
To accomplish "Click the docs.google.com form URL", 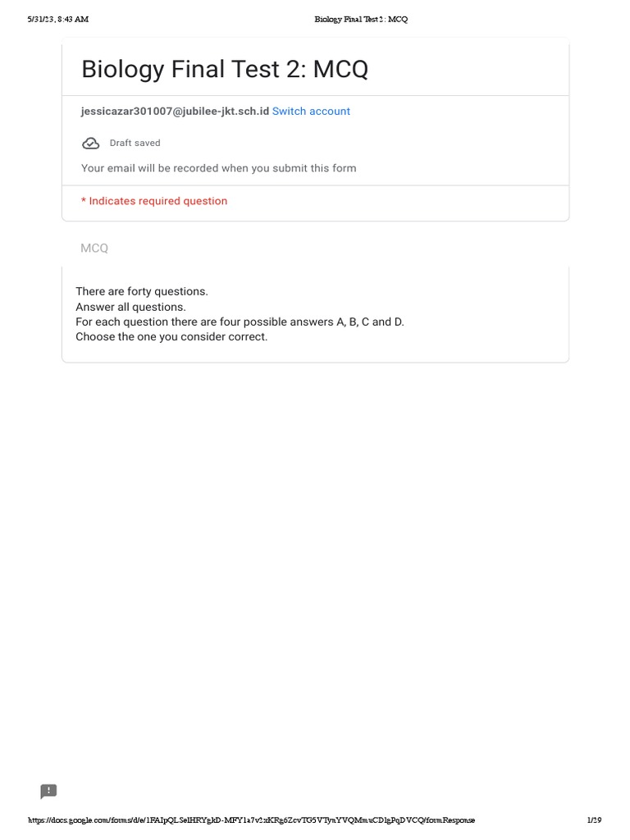I will tap(251, 820).
